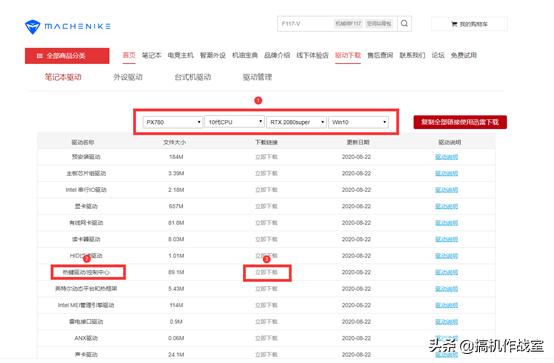Open the RTX 2080super graphics dropdown
Image resolution: width=554 pixels, height=363 pixels.
296,122
